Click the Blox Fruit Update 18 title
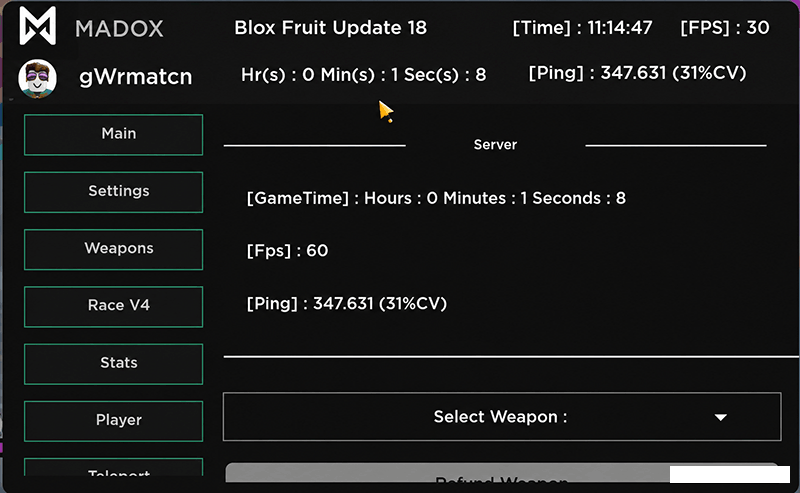 point(331,28)
